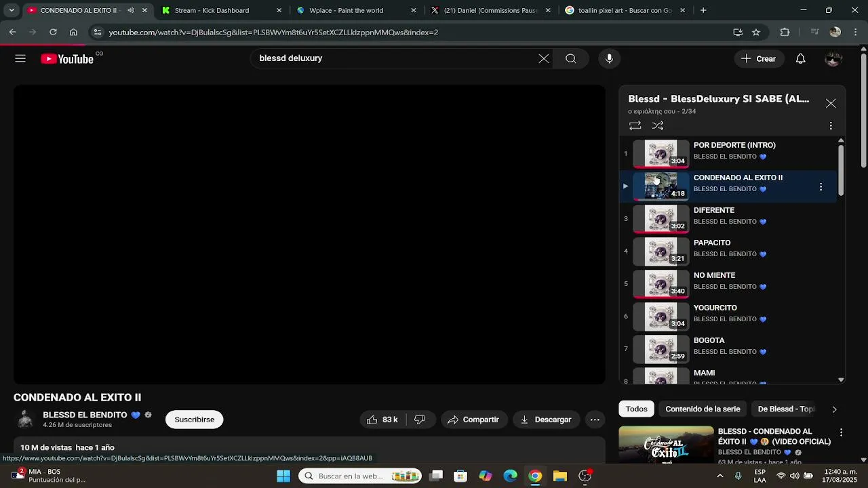View site information icon in address bar
868x488 pixels.
(x=98, y=32)
